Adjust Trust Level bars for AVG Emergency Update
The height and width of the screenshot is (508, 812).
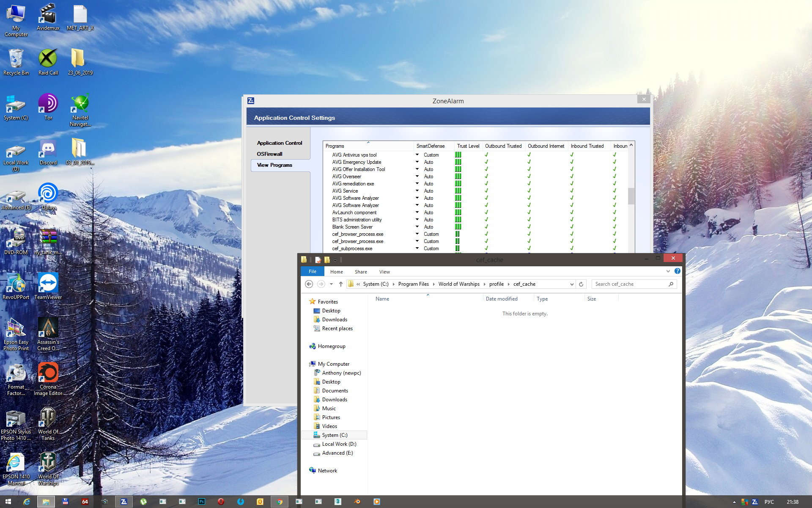(458, 162)
